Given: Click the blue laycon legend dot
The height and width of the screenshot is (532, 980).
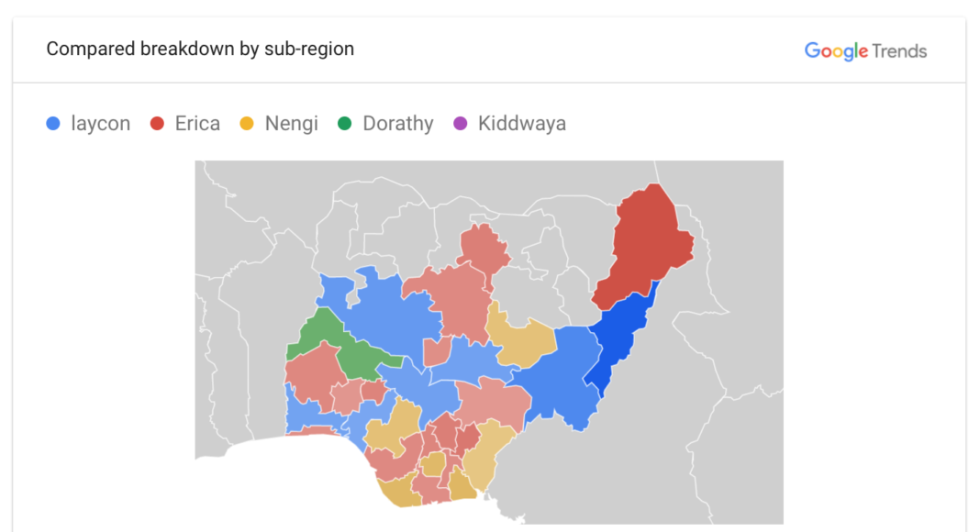Looking at the screenshot, I should click(53, 124).
